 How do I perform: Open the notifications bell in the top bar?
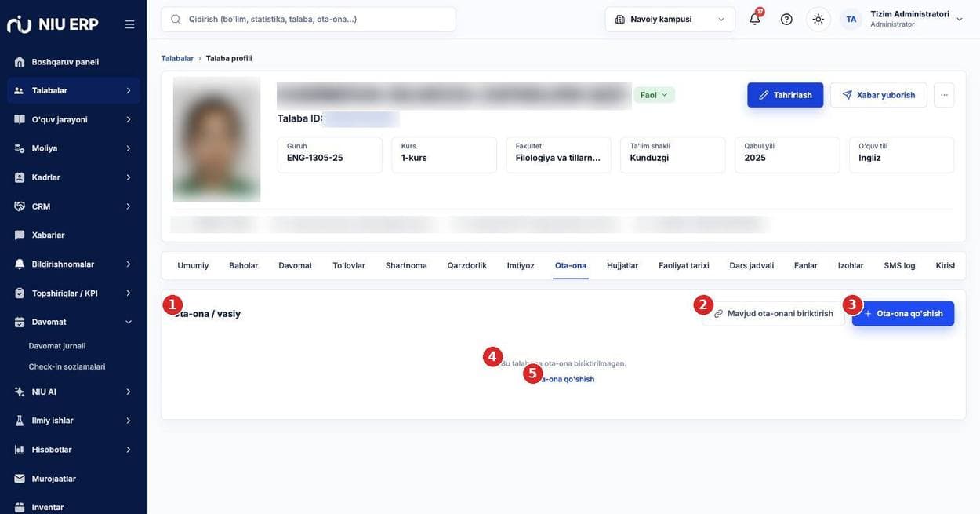[755, 19]
